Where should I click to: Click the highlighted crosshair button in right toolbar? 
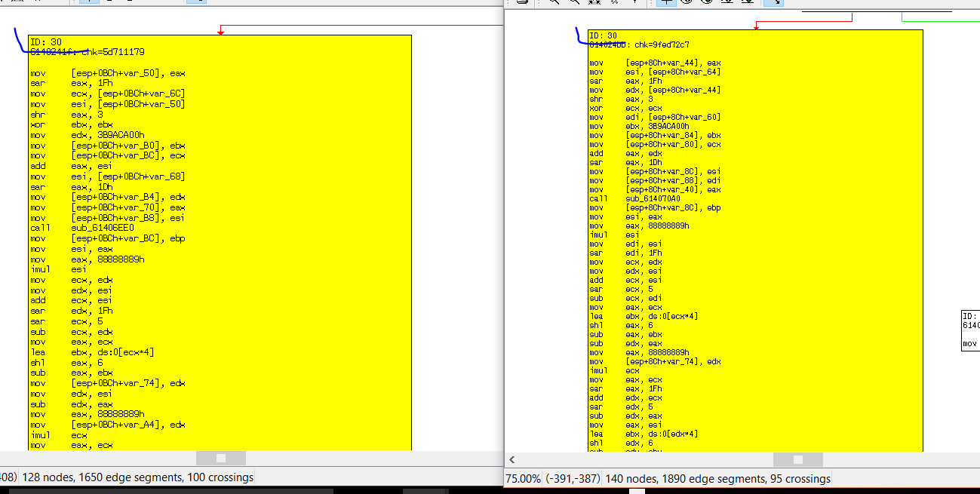(665, 2)
